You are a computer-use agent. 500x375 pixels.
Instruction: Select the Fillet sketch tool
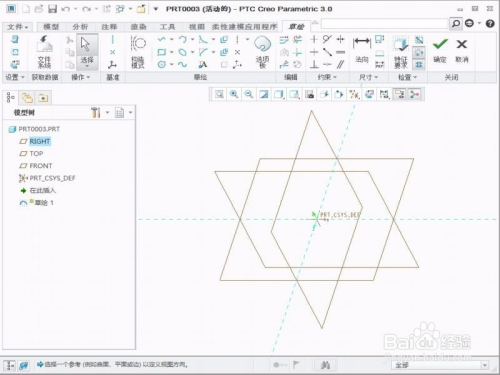(x=203, y=40)
